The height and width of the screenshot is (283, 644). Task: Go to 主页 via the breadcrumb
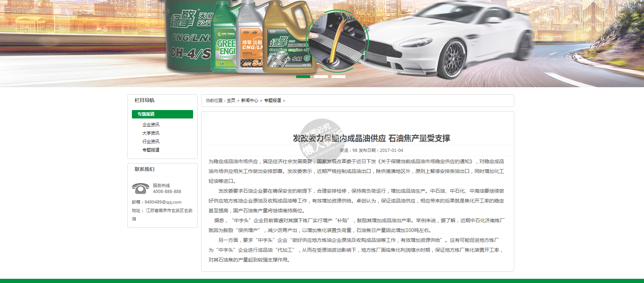pyautogui.click(x=231, y=101)
